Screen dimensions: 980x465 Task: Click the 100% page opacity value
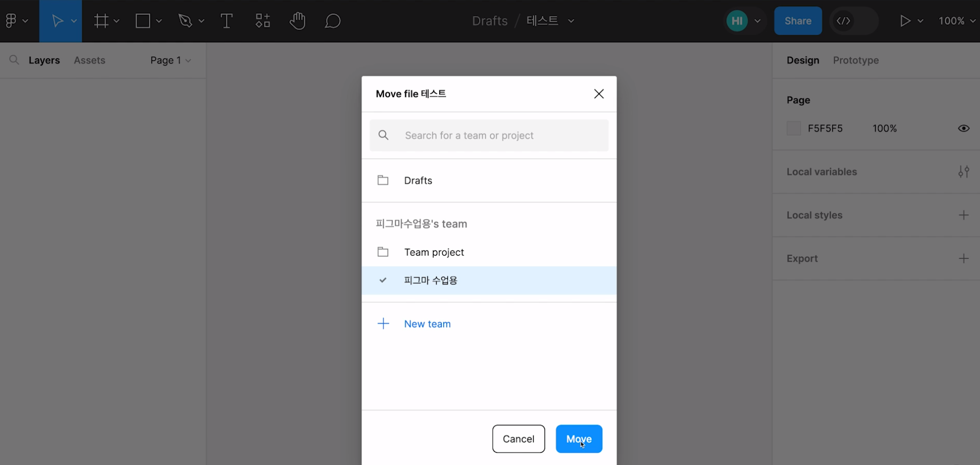[885, 128]
